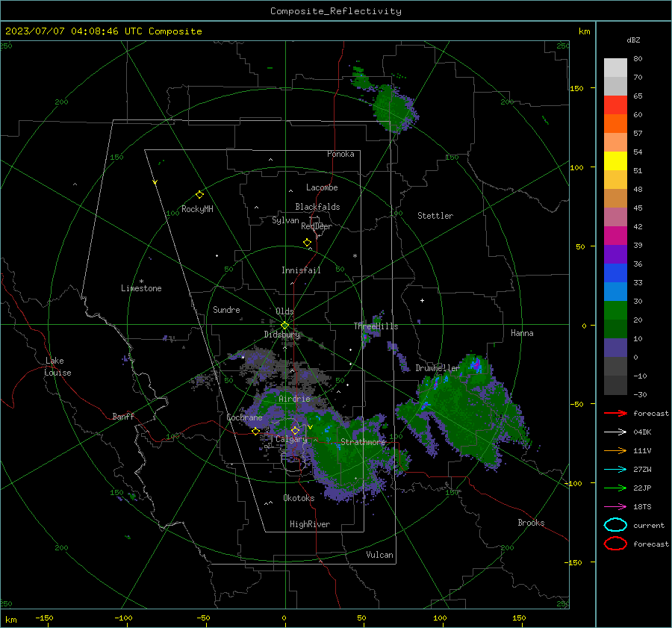672x628 pixels.
Task: Click the asterisk marker above Limestone
Action: [x=141, y=282]
